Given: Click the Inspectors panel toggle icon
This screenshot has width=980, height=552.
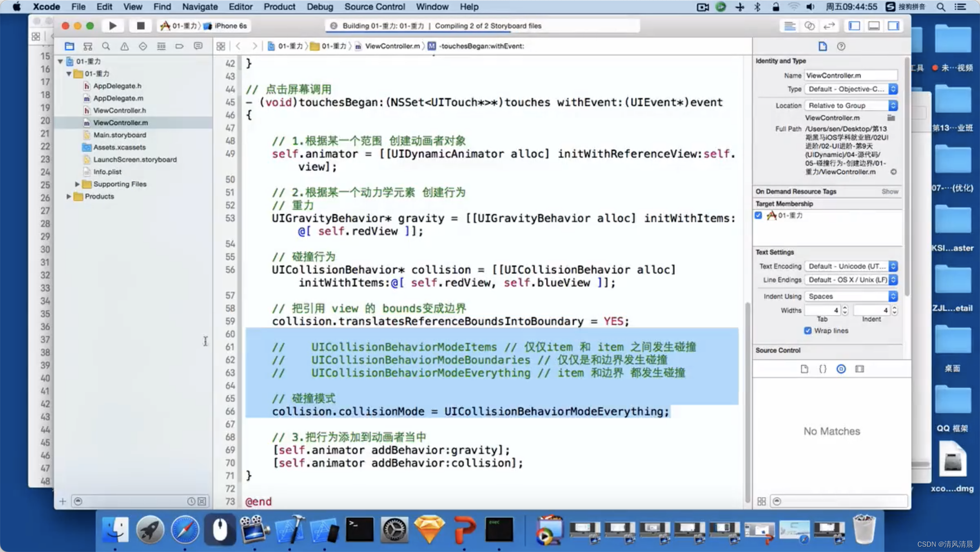Looking at the screenshot, I should [894, 26].
